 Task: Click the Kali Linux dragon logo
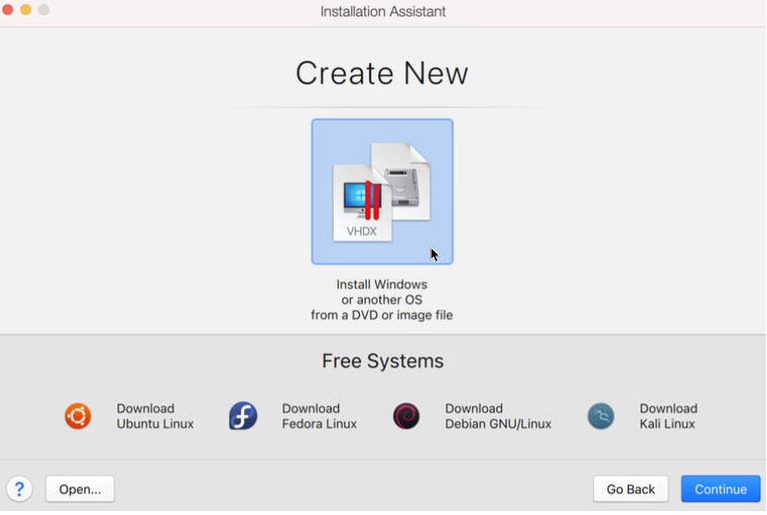click(x=601, y=416)
